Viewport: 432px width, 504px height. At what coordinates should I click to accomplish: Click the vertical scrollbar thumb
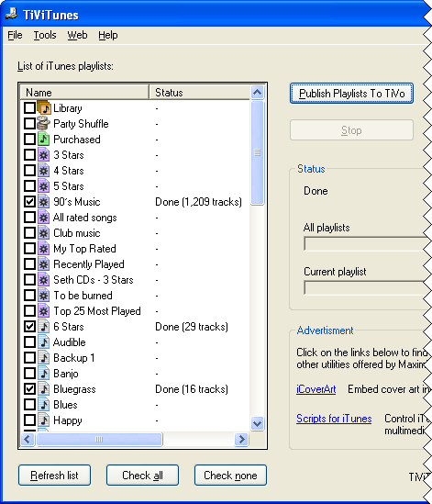257,152
